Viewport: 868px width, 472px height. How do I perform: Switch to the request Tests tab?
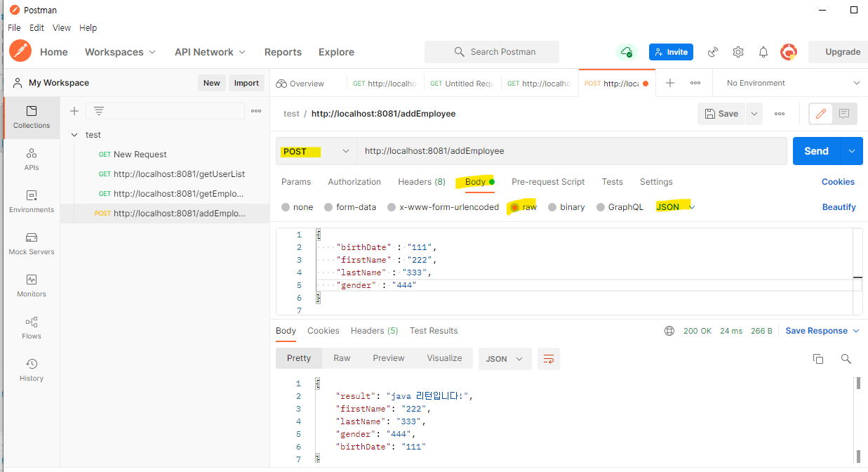click(x=612, y=182)
